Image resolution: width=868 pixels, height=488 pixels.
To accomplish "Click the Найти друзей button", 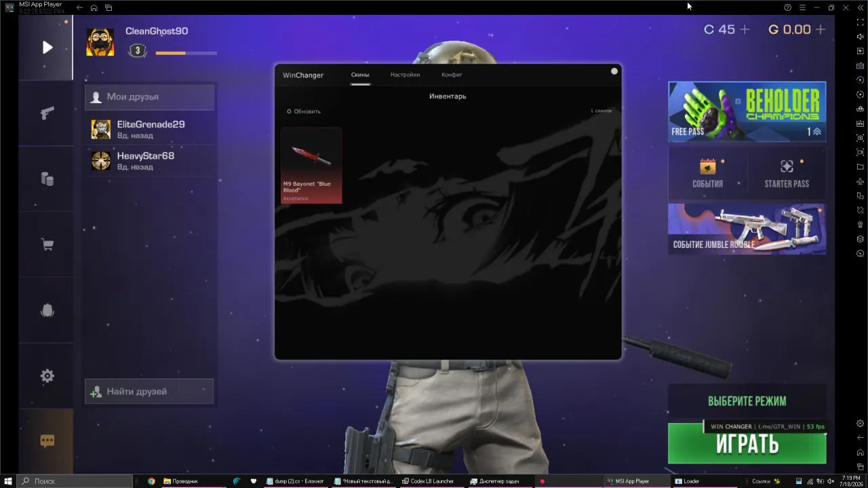I will 149,392.
